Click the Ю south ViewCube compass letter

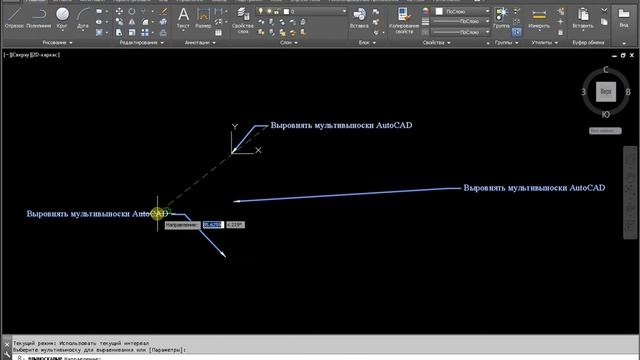pyautogui.click(x=606, y=115)
